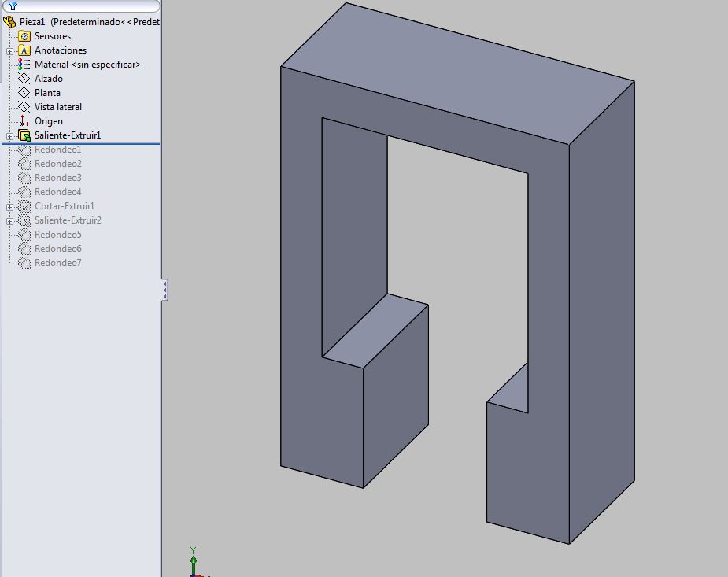Select Vista lateral plane in tree
This screenshot has height=577, width=728.
point(57,107)
